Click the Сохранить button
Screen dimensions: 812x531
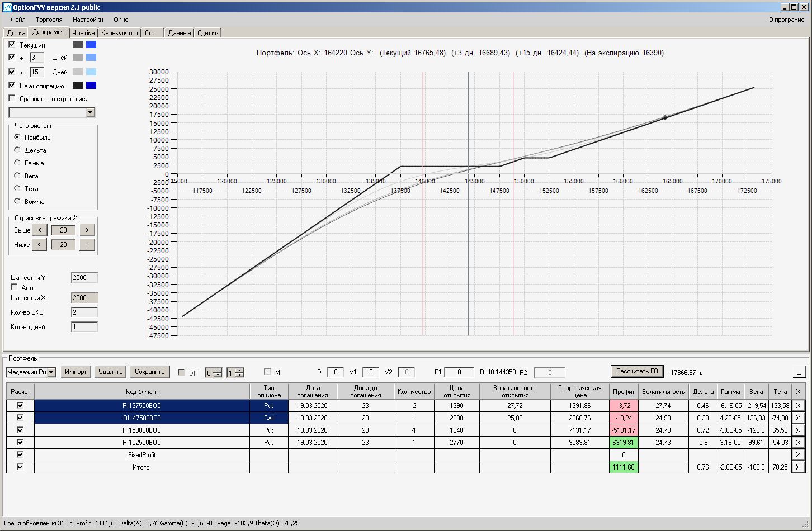tap(150, 372)
